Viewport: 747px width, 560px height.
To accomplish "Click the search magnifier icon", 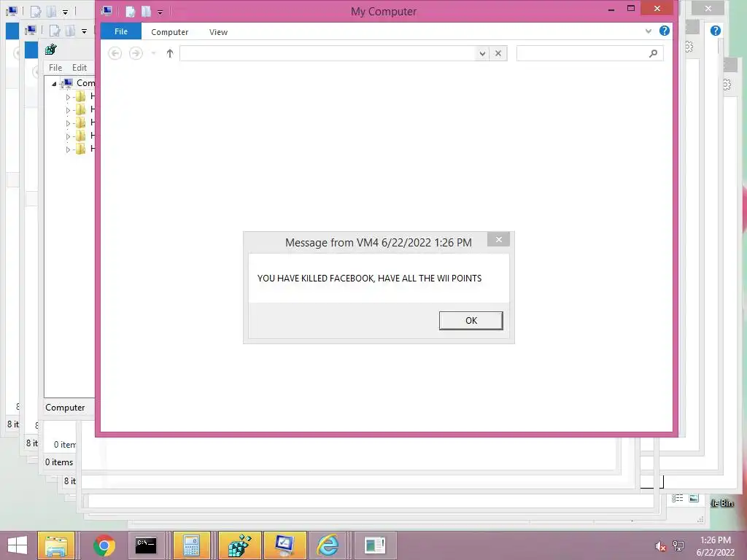I will 653,53.
